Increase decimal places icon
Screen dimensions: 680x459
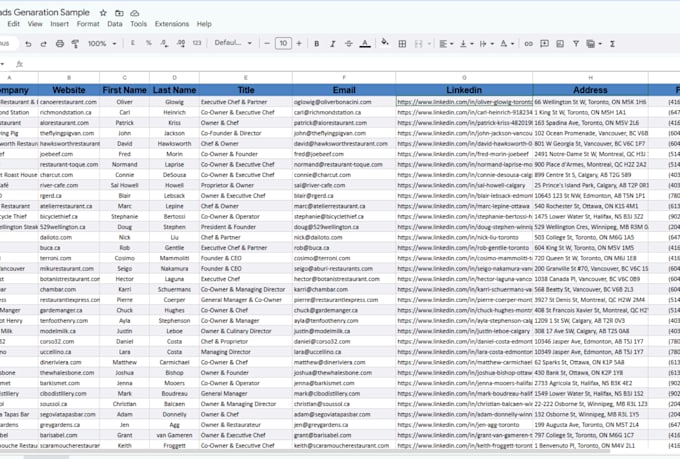point(181,43)
